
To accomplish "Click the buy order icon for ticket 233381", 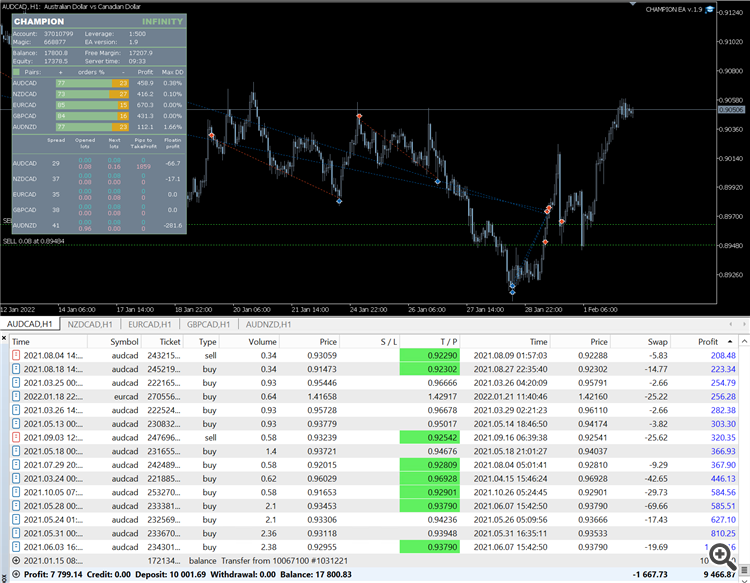I will [16, 506].
